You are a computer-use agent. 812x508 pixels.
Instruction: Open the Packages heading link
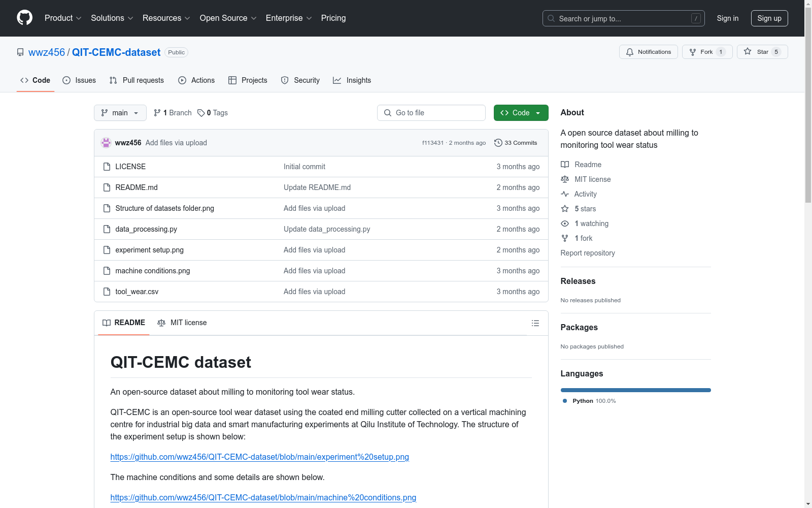click(x=579, y=328)
